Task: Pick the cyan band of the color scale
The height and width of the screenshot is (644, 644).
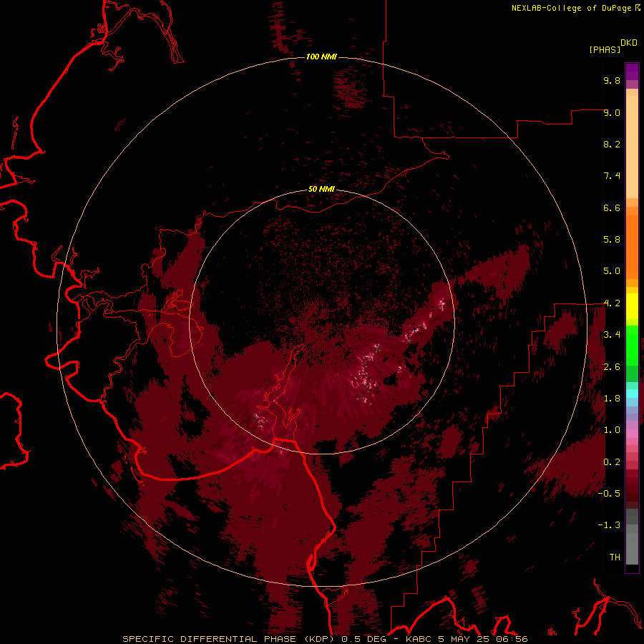Action: 632,393
